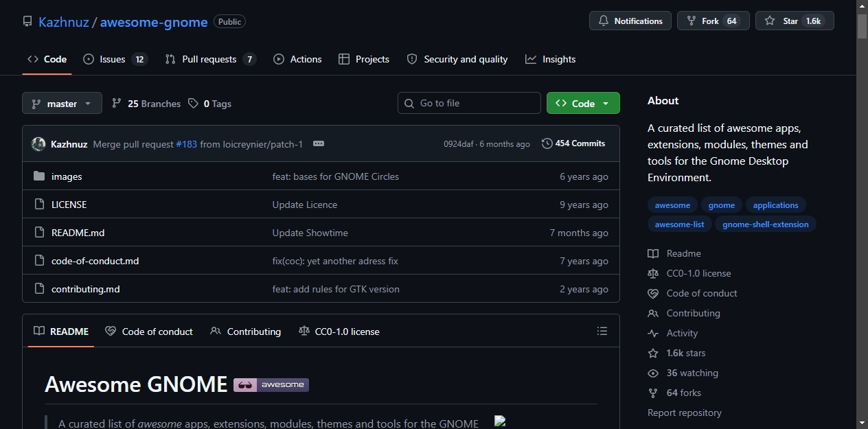
Task: Open the LICENSE file
Action: click(x=69, y=205)
